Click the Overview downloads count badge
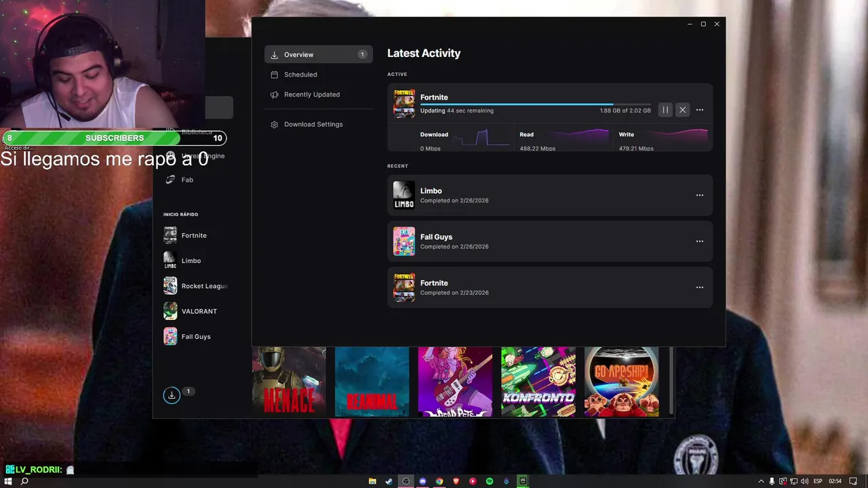 point(362,54)
